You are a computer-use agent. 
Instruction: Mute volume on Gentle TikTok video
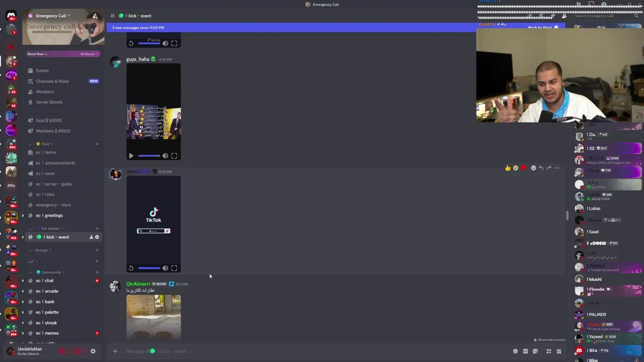tap(165, 268)
